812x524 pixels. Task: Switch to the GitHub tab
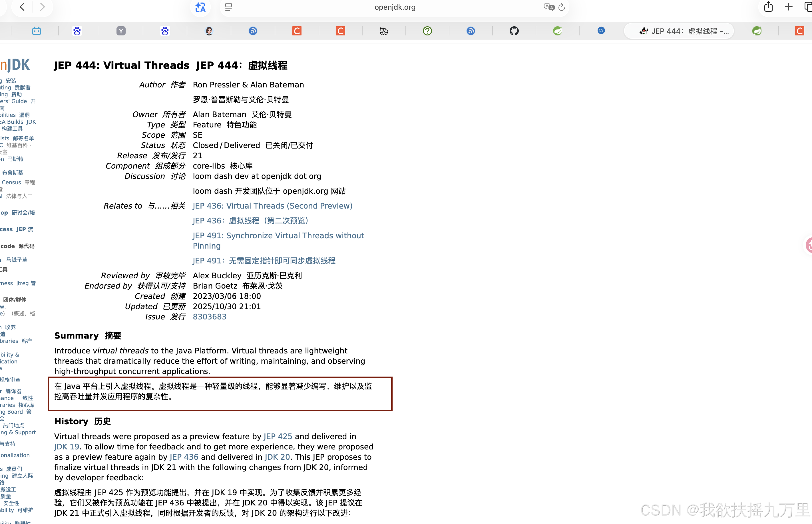pyautogui.click(x=514, y=31)
